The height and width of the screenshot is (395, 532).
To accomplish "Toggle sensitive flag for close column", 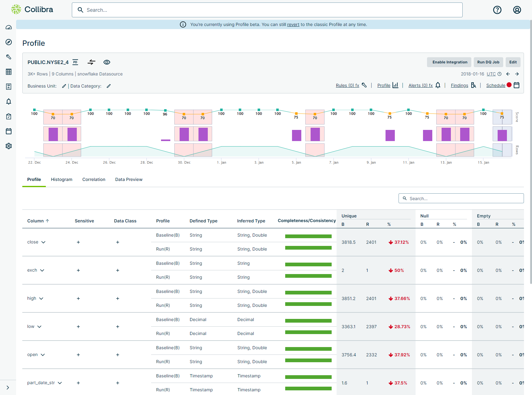I will [x=78, y=242].
